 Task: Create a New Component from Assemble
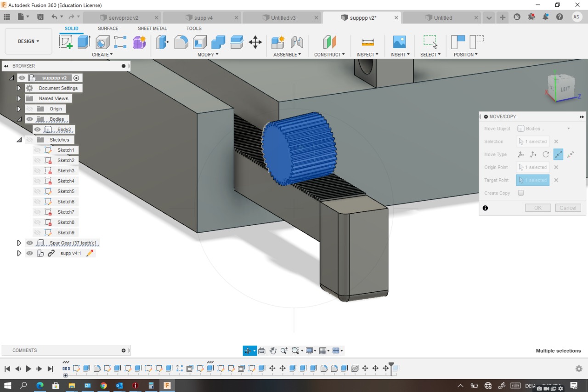pos(278,42)
